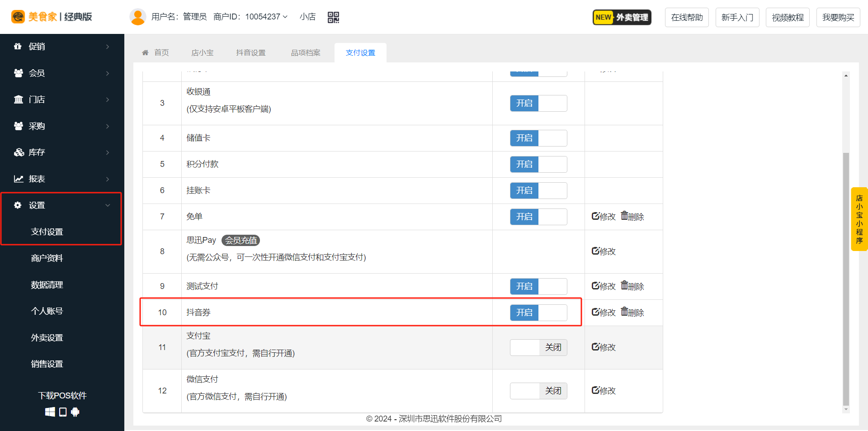
Task: Switch to the 品项档案 tab
Action: coord(306,53)
